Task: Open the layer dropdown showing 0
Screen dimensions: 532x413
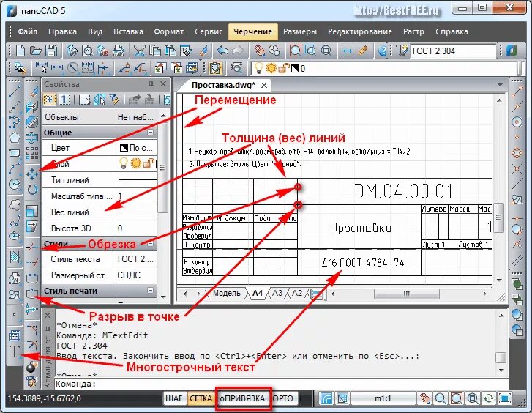Action: pos(384,68)
